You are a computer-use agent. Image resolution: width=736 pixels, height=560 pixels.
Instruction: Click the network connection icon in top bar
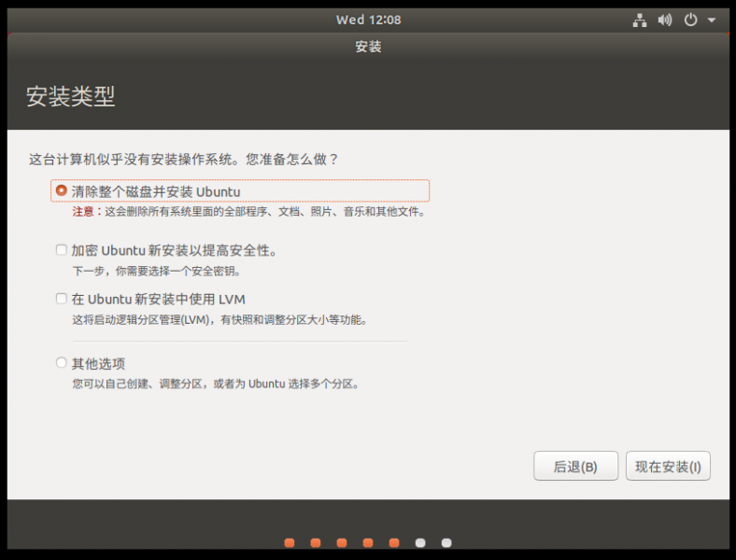[640, 20]
